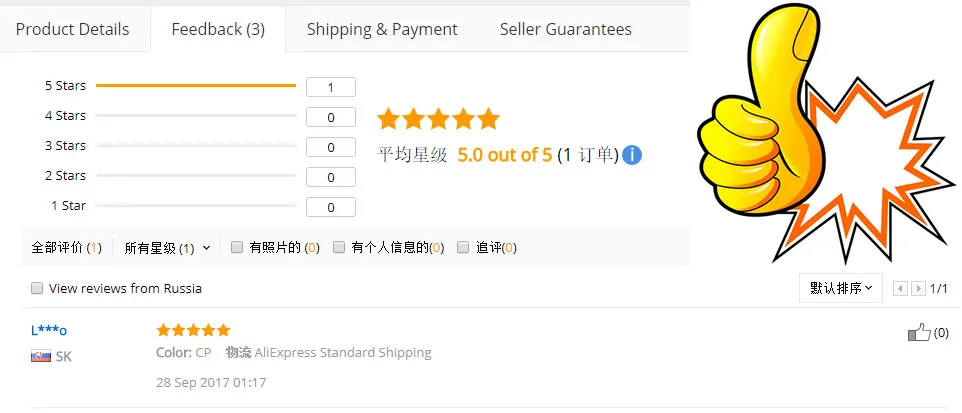Click the thumbs-up helpful icon on review
This screenshot has width=962, height=413.
(919, 333)
